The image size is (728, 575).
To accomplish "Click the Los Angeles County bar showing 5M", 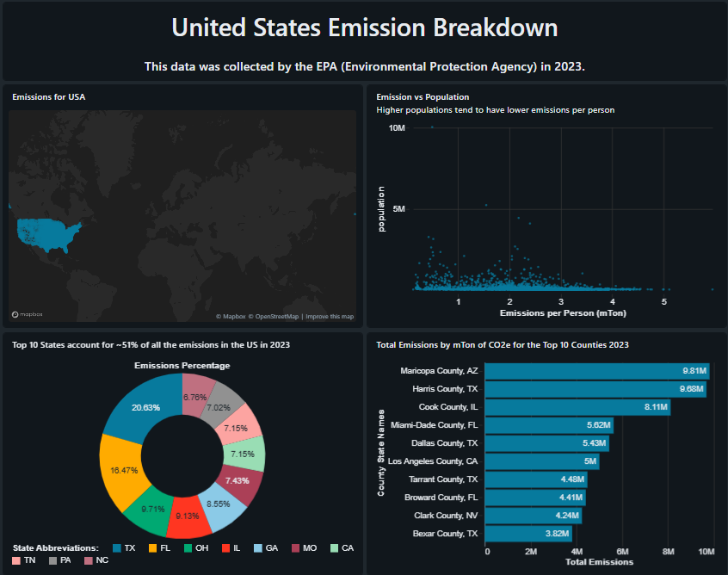I will (542, 461).
